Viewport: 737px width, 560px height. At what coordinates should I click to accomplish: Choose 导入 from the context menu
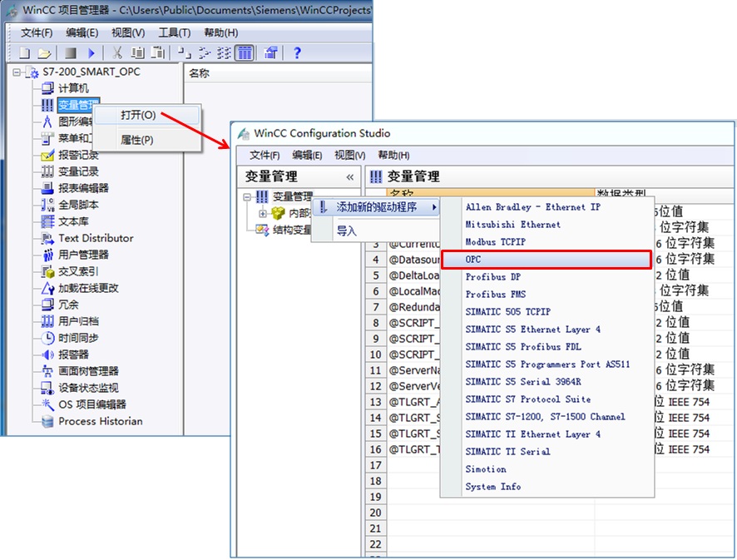click(x=347, y=231)
